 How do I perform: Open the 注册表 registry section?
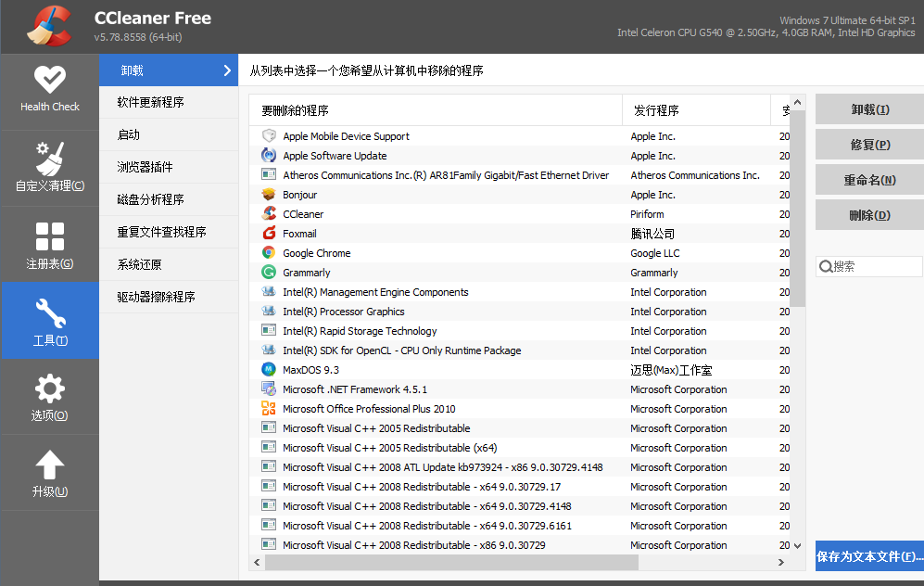49,244
